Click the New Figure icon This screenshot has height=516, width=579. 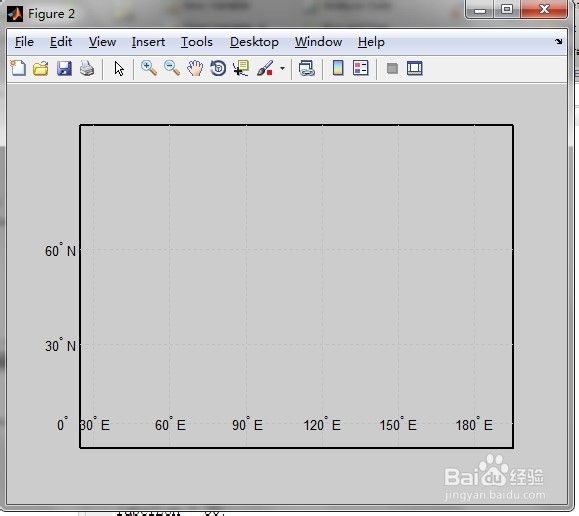click(18, 68)
